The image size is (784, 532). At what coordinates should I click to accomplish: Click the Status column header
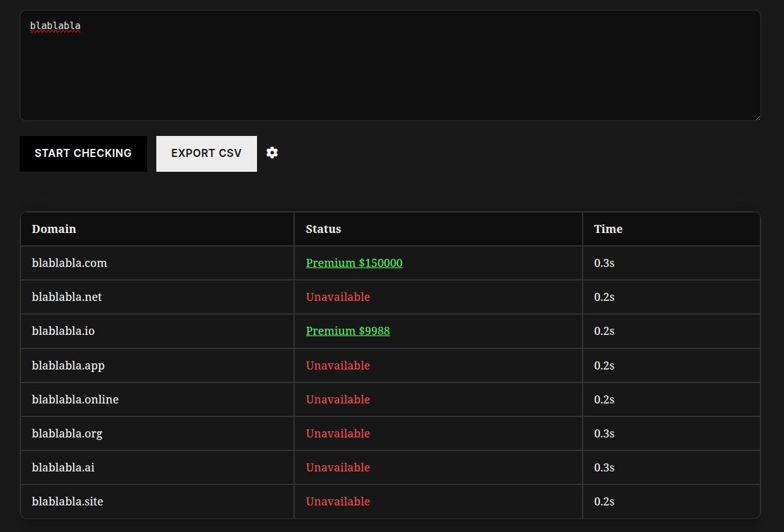(323, 229)
